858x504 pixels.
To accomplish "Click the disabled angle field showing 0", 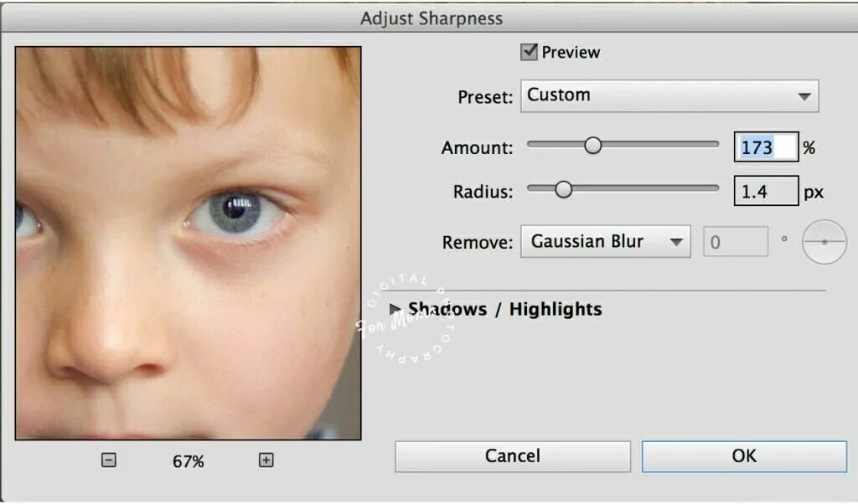I will tap(736, 242).
